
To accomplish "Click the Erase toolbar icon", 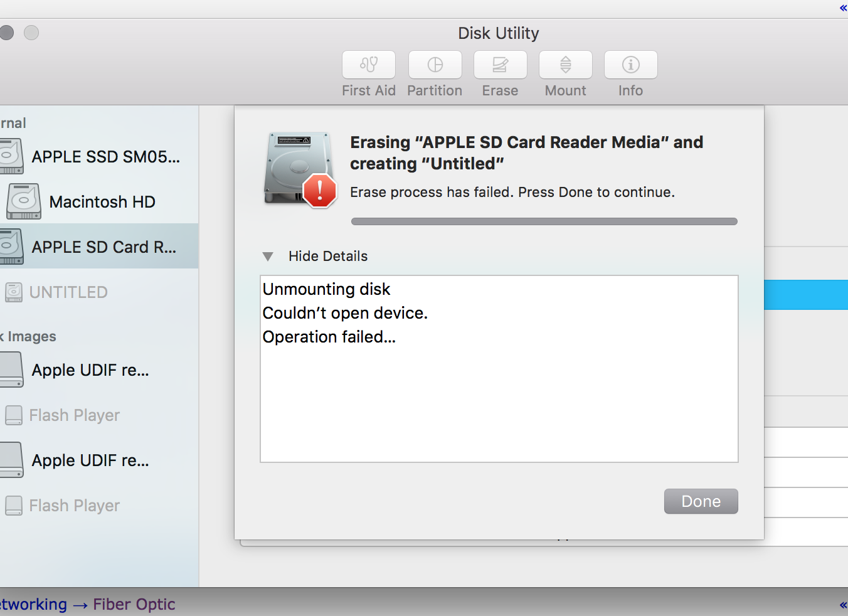I will (501, 65).
